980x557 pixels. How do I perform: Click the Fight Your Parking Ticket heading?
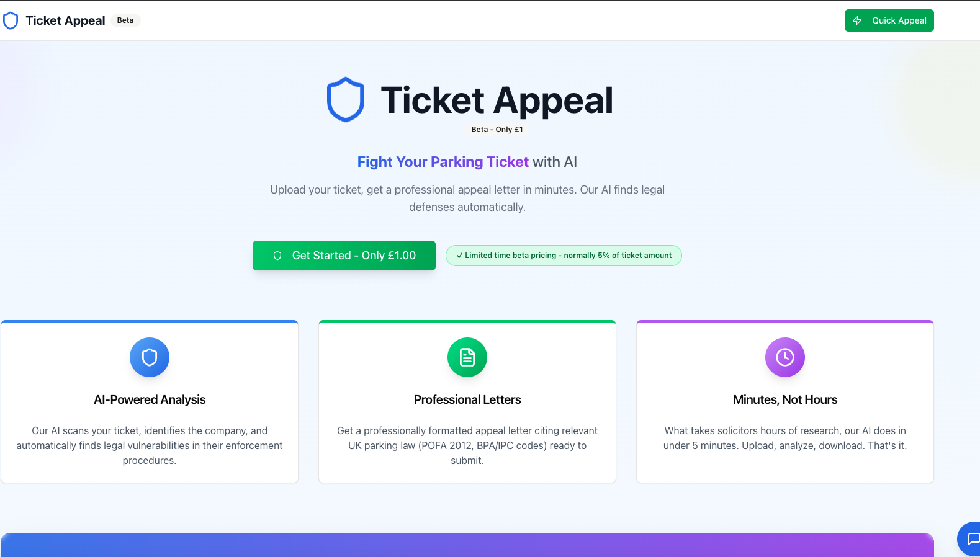tap(443, 161)
